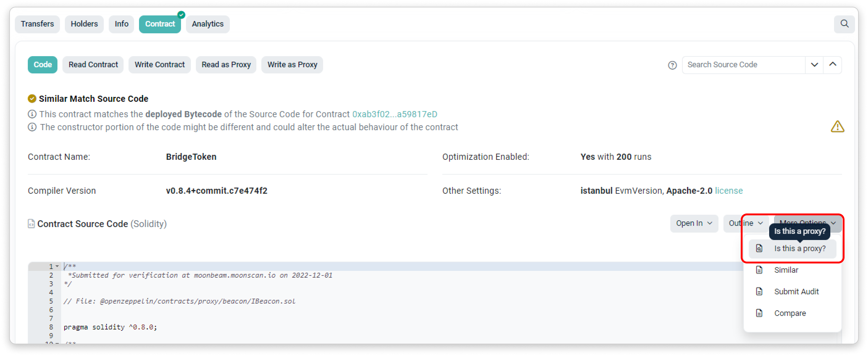Switch to the Holders tab
Viewport: 868px width, 356px height.
[x=84, y=24]
